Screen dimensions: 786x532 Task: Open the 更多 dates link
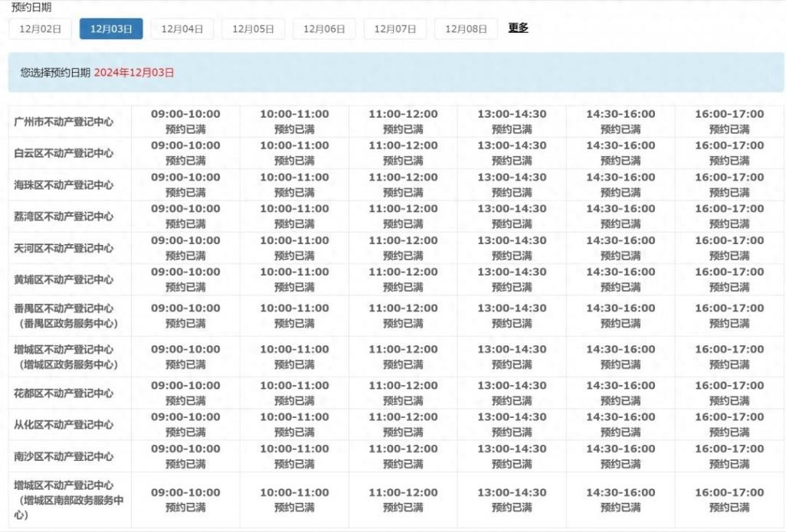point(519,28)
